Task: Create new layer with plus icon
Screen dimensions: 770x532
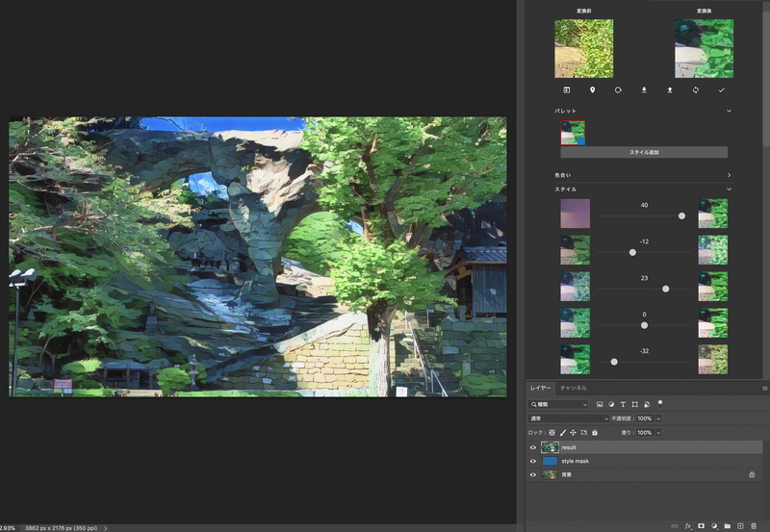Action: [740, 525]
